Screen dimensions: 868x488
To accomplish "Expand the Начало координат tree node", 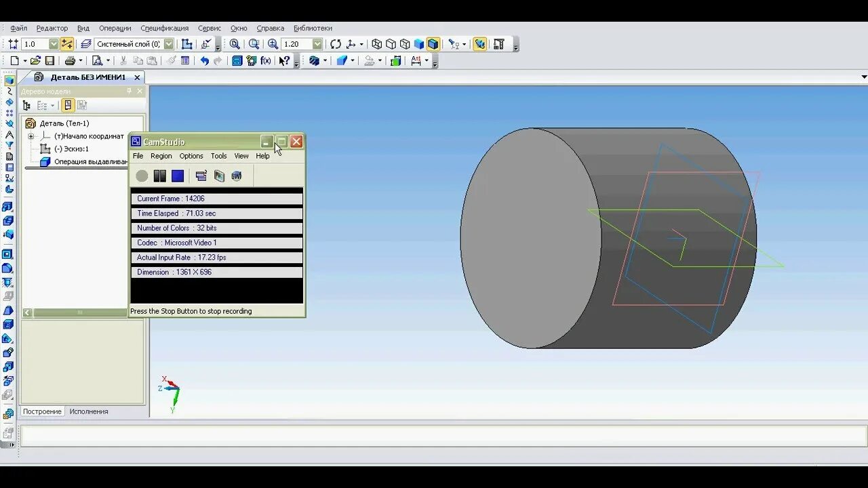I will 31,136.
